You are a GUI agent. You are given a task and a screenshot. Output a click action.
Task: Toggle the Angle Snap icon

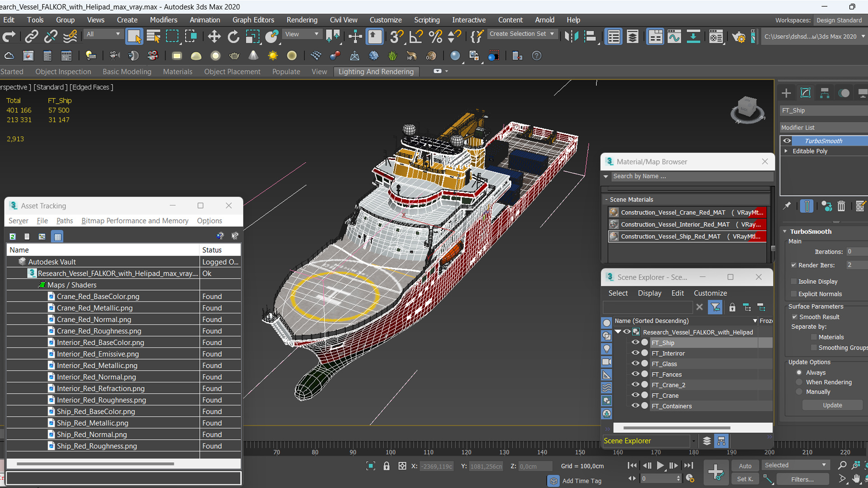pos(416,37)
